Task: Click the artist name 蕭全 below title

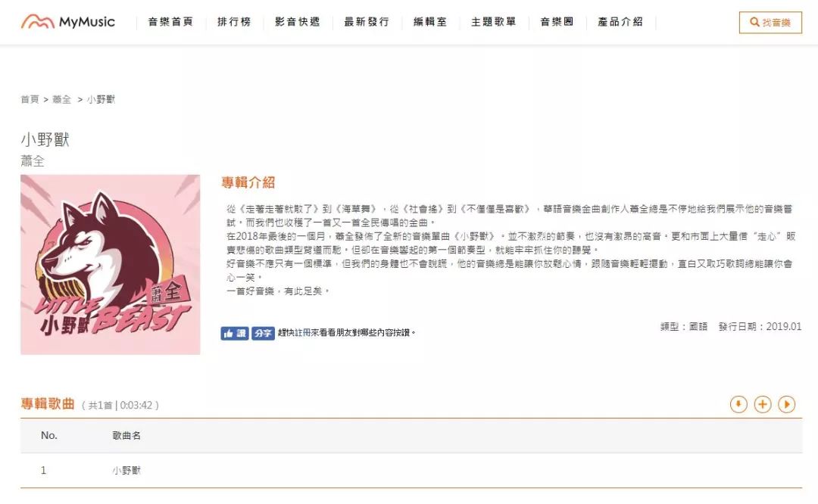Action: [33, 161]
